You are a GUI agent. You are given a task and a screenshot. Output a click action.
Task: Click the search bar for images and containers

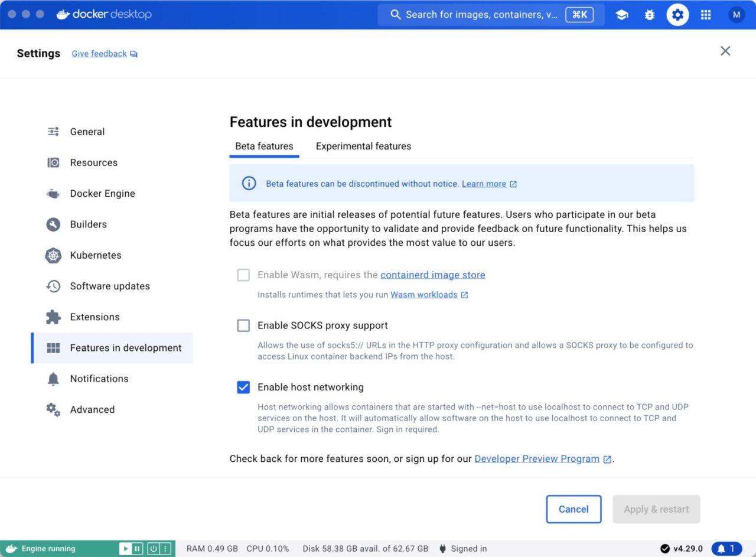click(484, 14)
